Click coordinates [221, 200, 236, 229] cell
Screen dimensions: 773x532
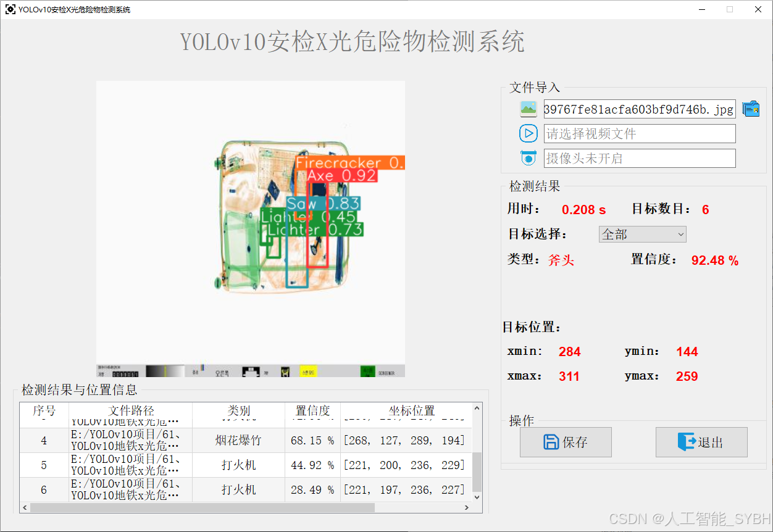point(406,465)
